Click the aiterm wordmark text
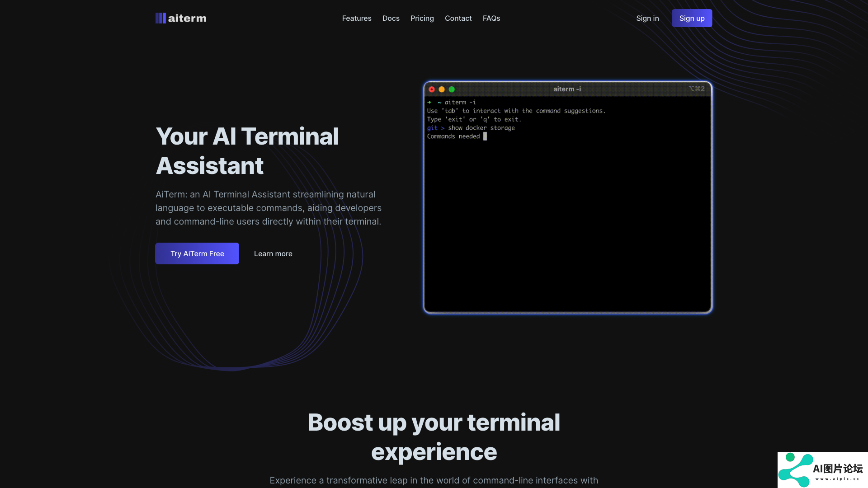Viewport: 868px width, 488px height. tap(187, 19)
